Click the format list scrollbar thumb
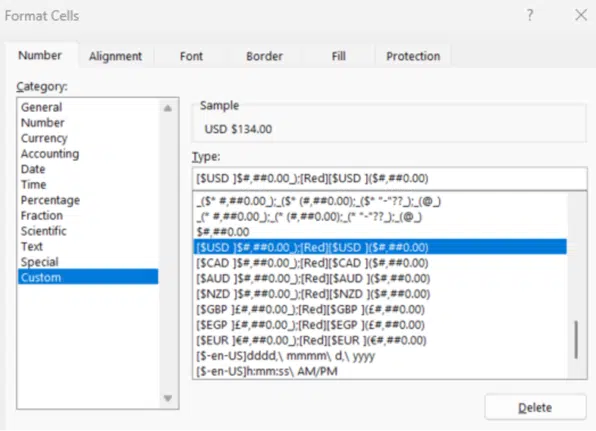The height and width of the screenshot is (431, 596). [576, 339]
